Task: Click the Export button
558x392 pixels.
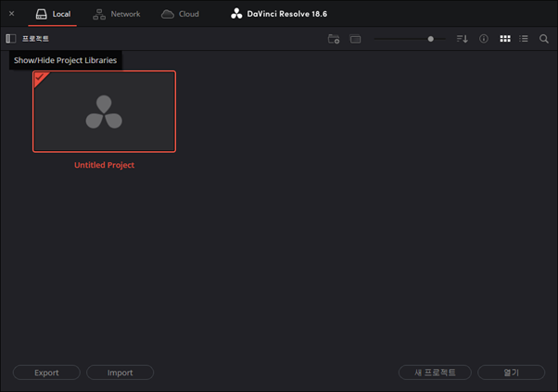Action: 46,373
